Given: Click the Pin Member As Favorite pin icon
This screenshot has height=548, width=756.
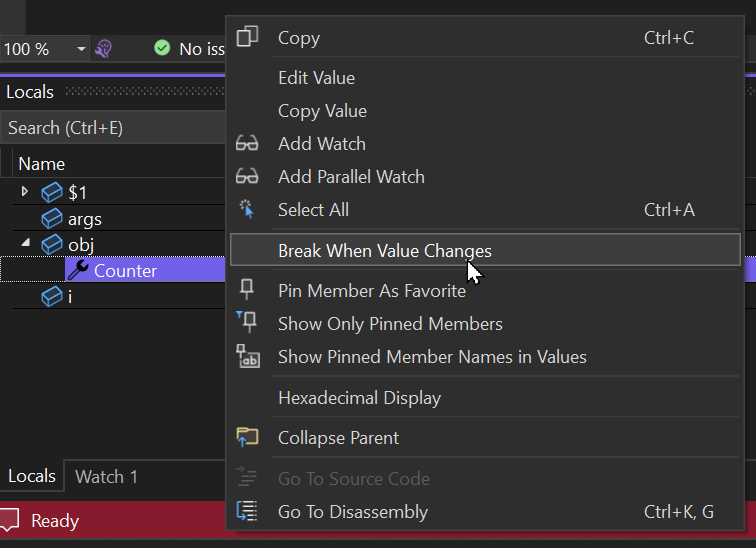Looking at the screenshot, I should pyautogui.click(x=247, y=290).
